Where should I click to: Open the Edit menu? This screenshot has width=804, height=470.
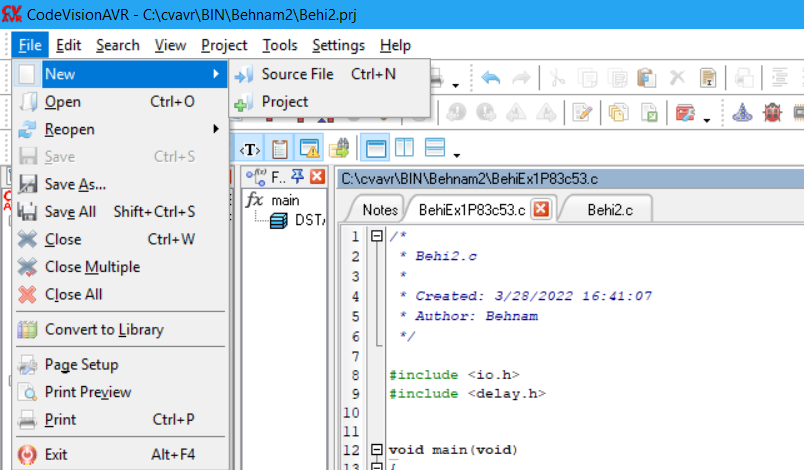point(68,45)
